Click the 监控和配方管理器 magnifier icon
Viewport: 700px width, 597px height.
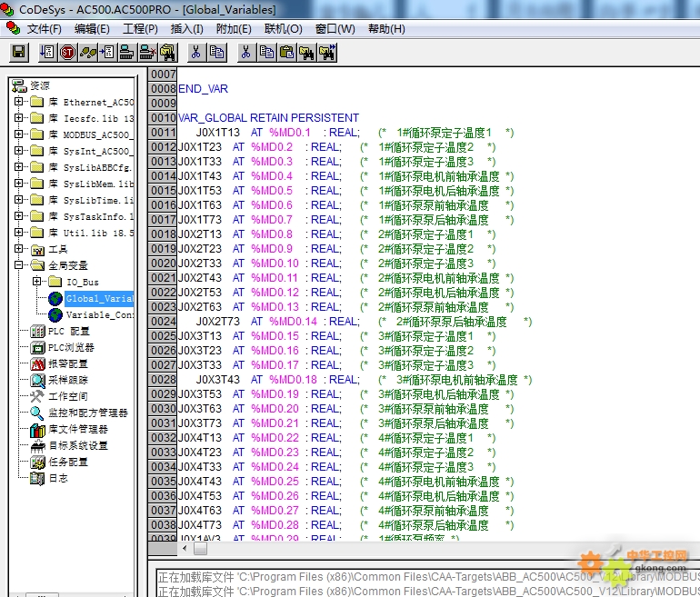(x=37, y=413)
